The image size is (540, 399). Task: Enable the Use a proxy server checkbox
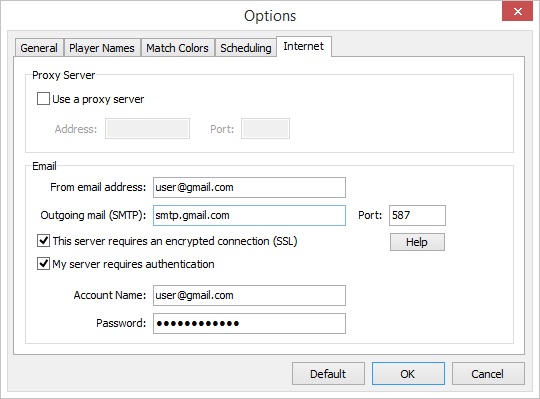tap(43, 99)
